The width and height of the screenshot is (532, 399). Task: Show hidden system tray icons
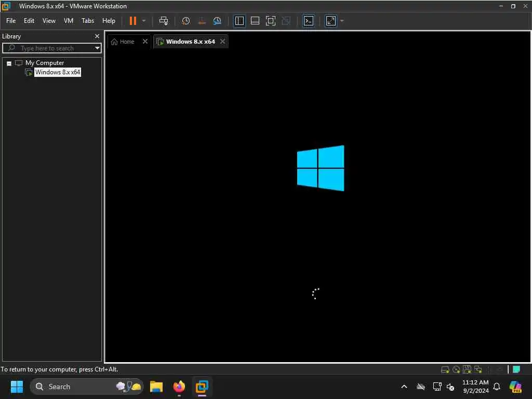pyautogui.click(x=404, y=387)
